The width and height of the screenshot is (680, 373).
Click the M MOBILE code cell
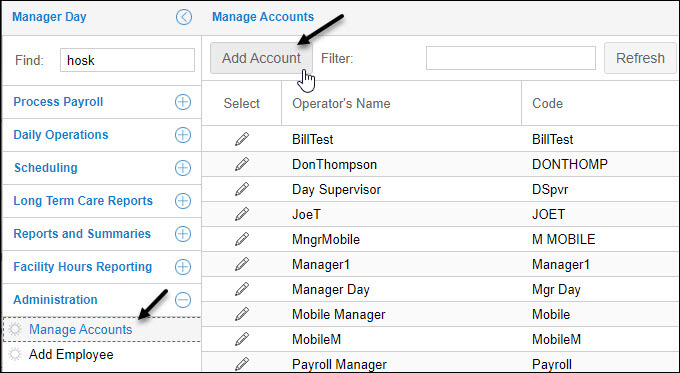pos(563,239)
